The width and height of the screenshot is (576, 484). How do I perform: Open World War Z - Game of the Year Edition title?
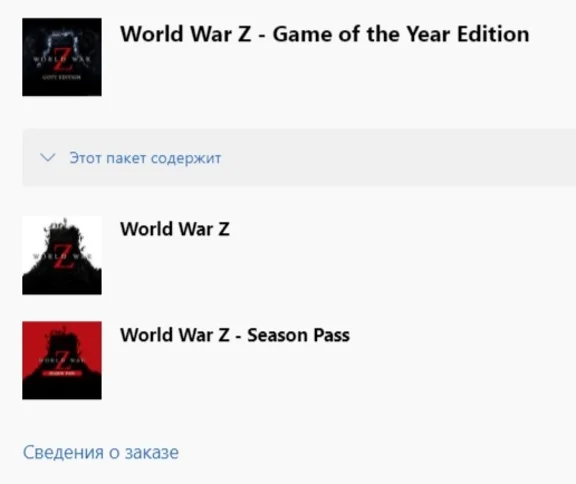[325, 34]
